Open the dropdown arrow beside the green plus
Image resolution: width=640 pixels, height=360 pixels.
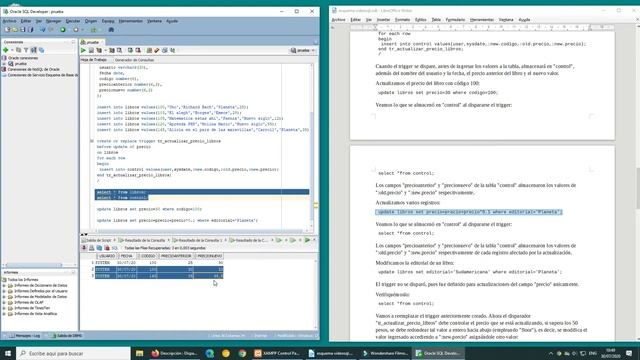click(x=12, y=50)
